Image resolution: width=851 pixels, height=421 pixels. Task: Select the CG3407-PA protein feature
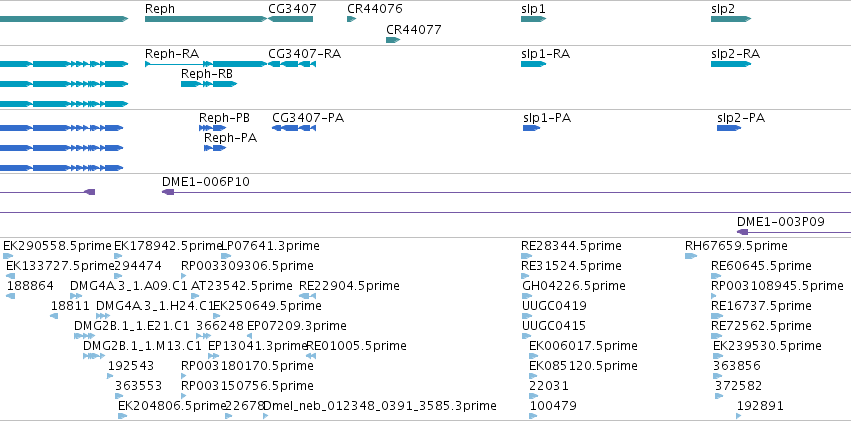click(x=294, y=128)
